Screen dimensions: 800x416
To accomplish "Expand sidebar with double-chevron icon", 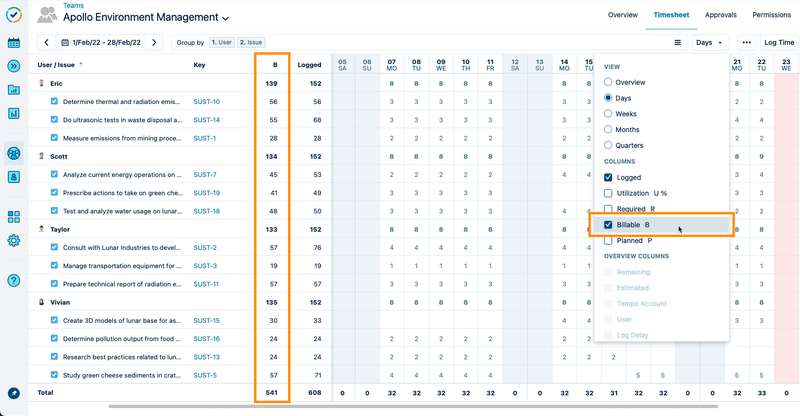I will click(14, 66).
